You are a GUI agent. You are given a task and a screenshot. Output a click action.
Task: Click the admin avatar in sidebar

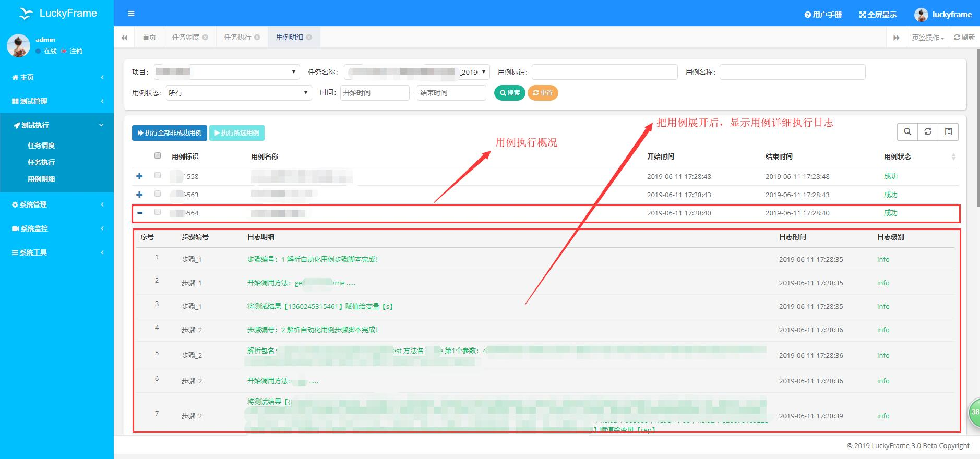tap(18, 46)
